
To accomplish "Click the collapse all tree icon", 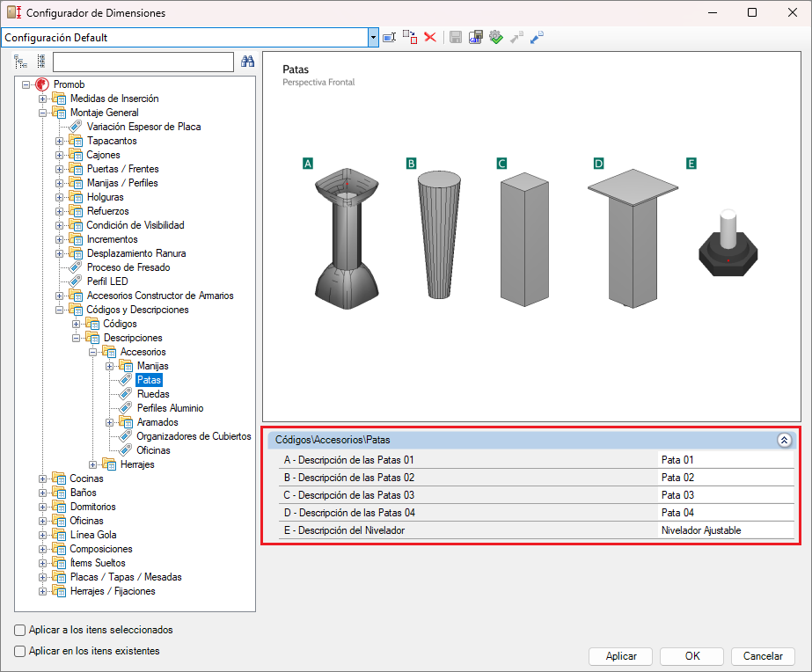I will click(41, 62).
